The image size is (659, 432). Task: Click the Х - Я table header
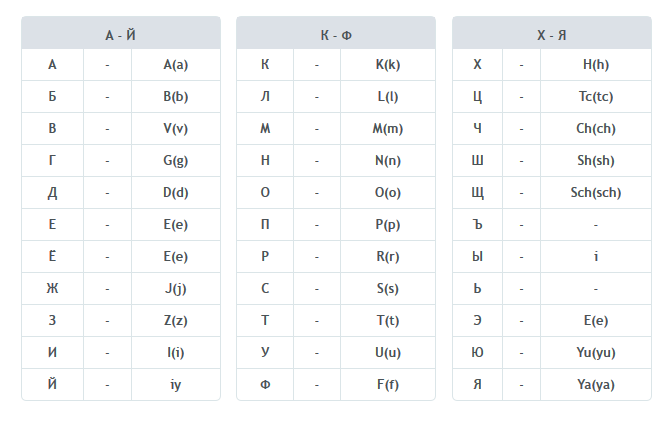click(x=551, y=34)
